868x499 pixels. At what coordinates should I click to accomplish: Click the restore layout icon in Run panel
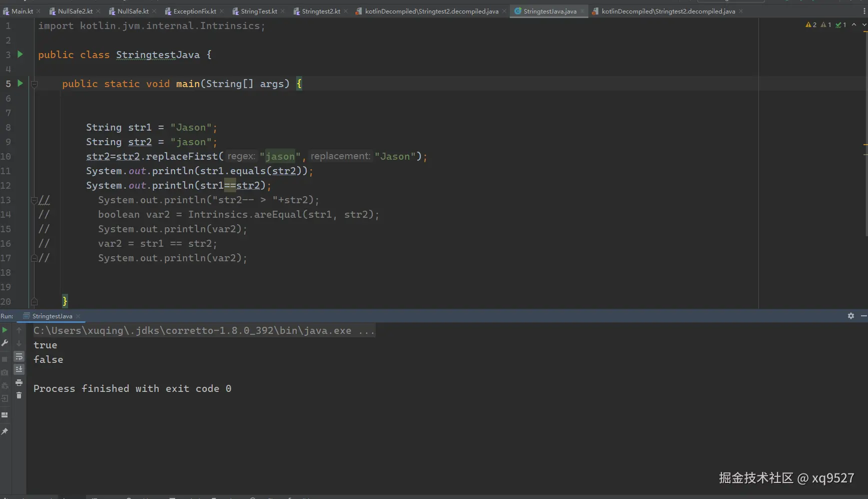coord(5,415)
